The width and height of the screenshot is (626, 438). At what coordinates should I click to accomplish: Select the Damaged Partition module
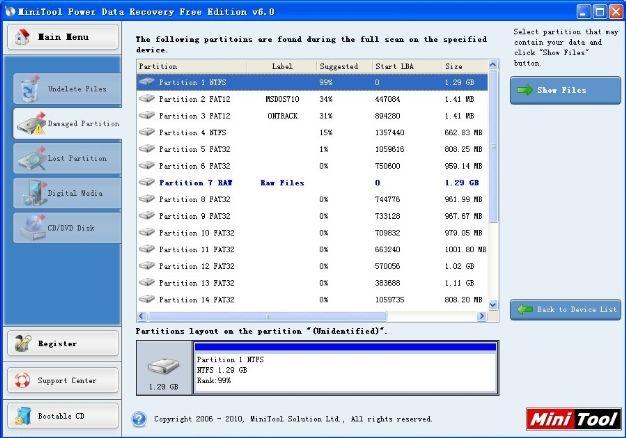click(x=67, y=124)
